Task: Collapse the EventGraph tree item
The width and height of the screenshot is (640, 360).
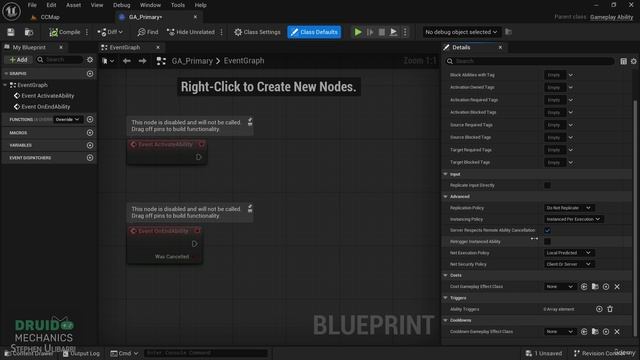Action: pos(5,85)
